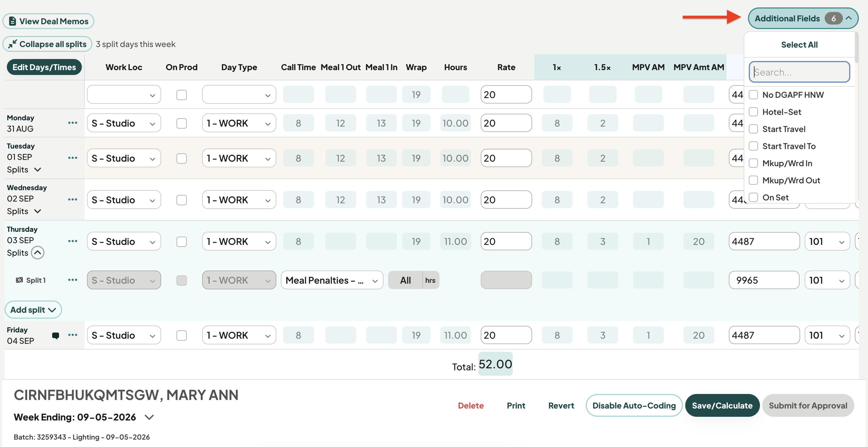The width and height of the screenshot is (868, 447).
Task: Click Disable Auto-Coding button
Action: point(634,406)
